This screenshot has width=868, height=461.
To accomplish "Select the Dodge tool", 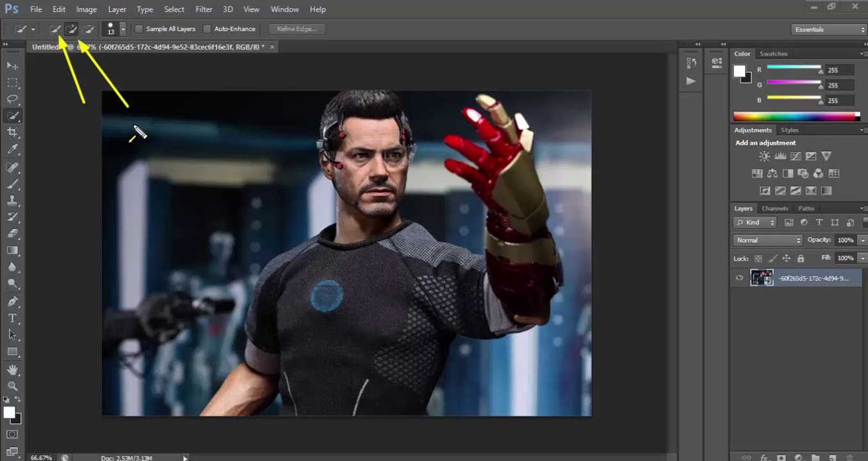I will [x=12, y=284].
